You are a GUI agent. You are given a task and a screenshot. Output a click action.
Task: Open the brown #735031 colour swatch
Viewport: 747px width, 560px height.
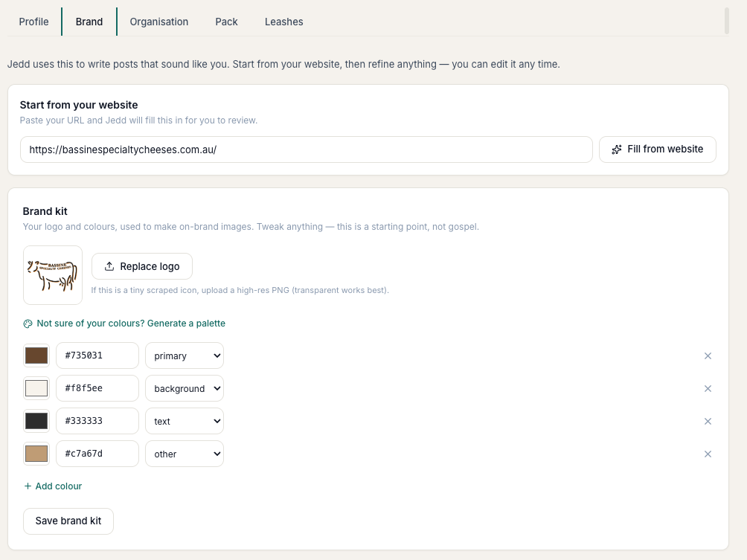pos(36,355)
